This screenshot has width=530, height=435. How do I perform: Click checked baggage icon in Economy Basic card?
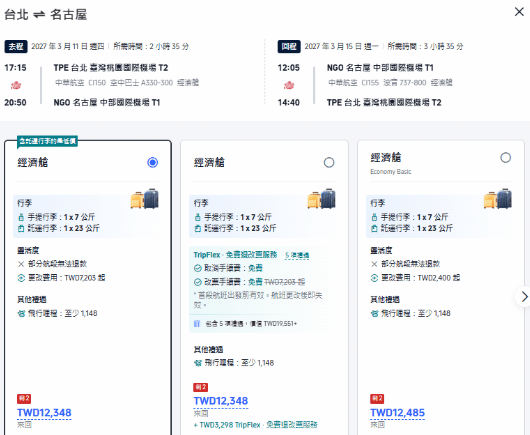(374, 228)
